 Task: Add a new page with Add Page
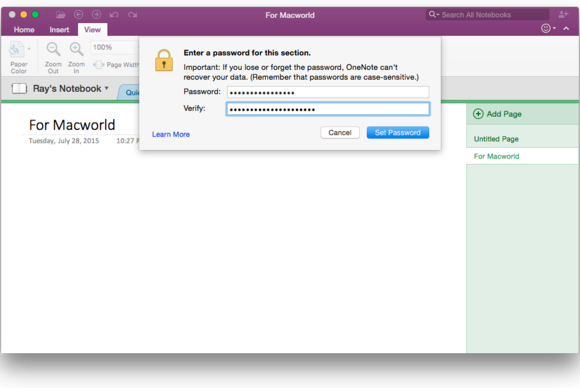[x=498, y=114]
